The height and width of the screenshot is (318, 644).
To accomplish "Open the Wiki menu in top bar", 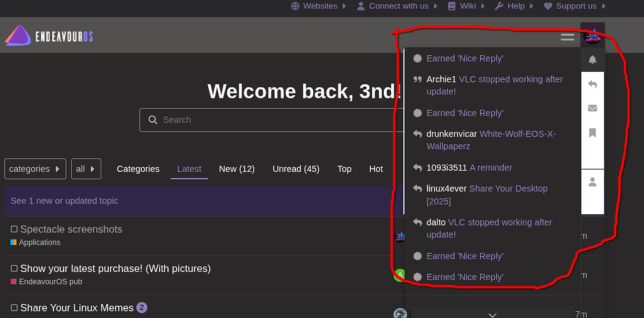I will coord(467,6).
